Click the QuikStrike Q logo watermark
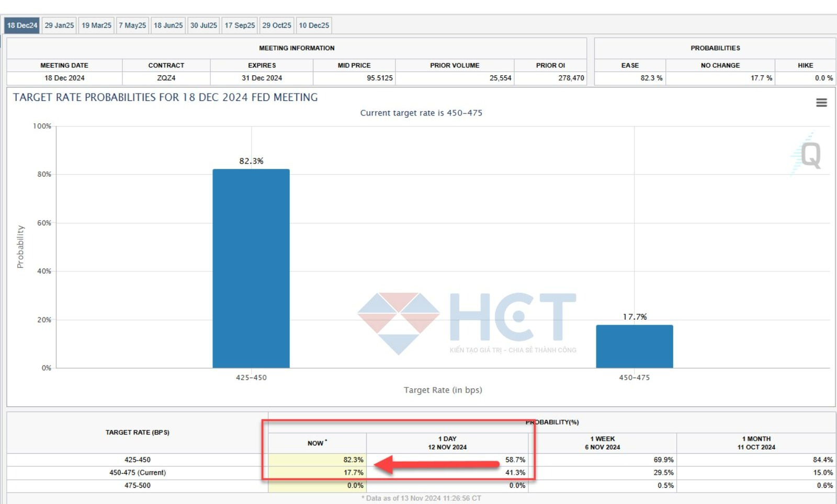 tap(810, 155)
